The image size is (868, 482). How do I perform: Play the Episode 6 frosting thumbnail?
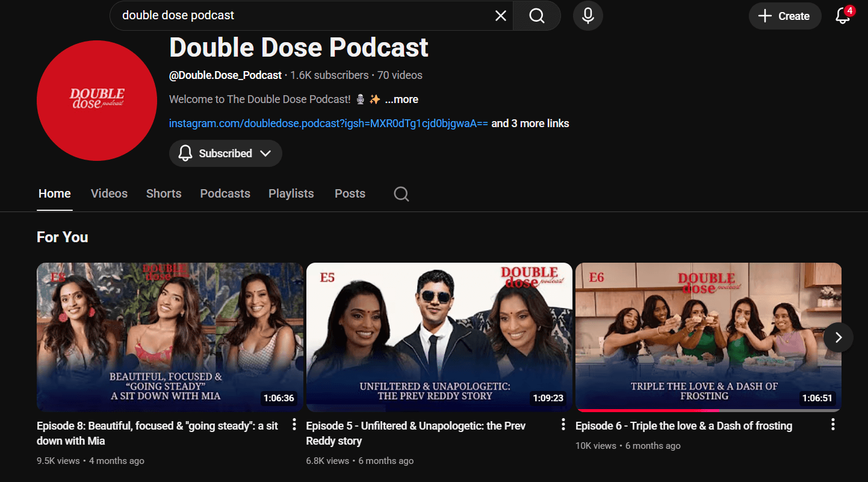click(708, 337)
